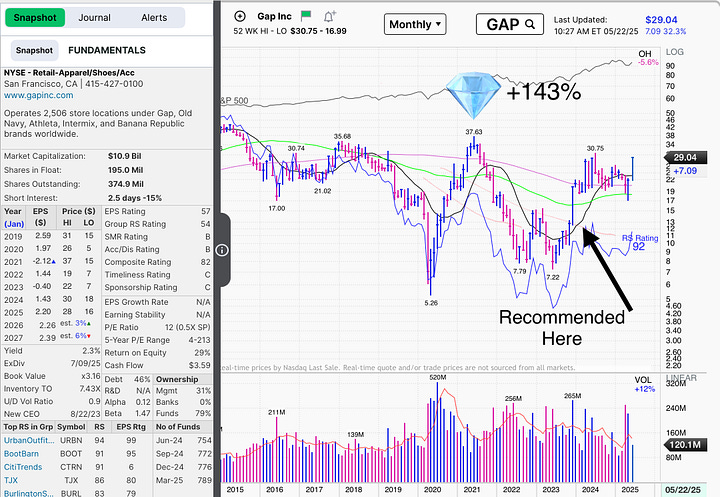Image resolution: width=720 pixels, height=497 pixels.
Task: Click the Mar-25 funds count 789
Action: 204,480
